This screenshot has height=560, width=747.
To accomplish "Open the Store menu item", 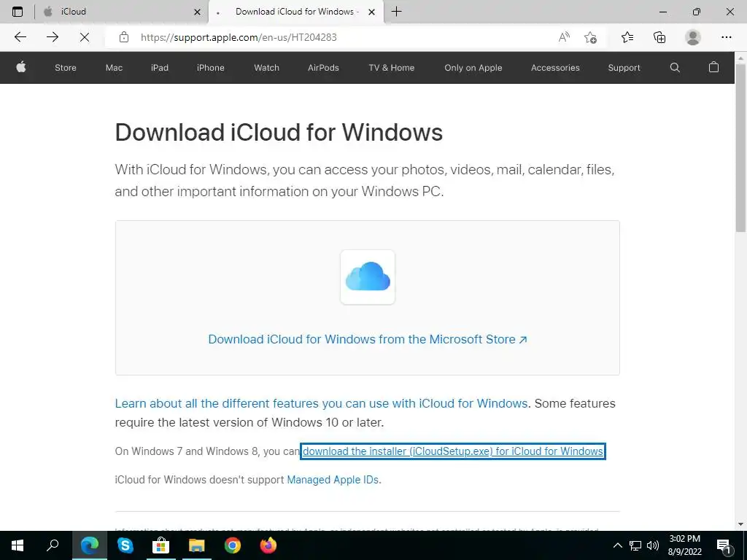I will point(65,68).
